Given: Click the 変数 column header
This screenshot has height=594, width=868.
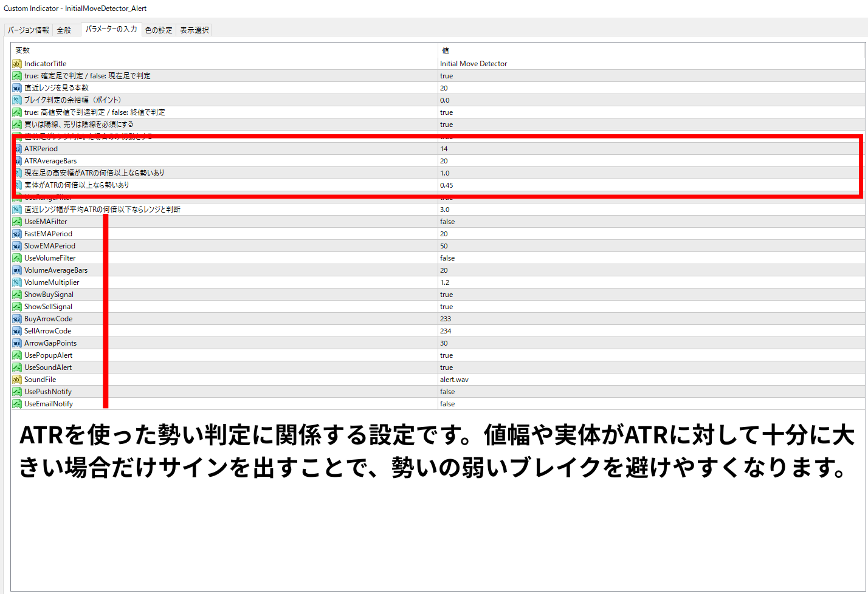Looking at the screenshot, I should 22,50.
